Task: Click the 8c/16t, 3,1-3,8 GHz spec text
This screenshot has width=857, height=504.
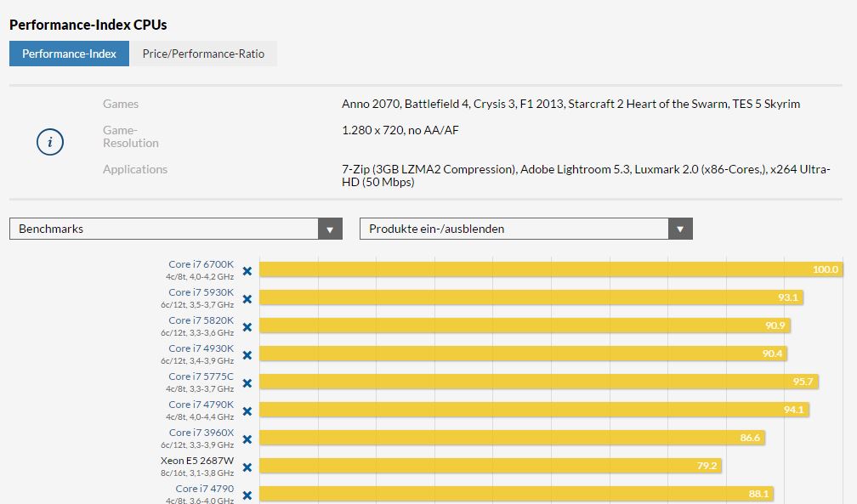Action: [196, 473]
